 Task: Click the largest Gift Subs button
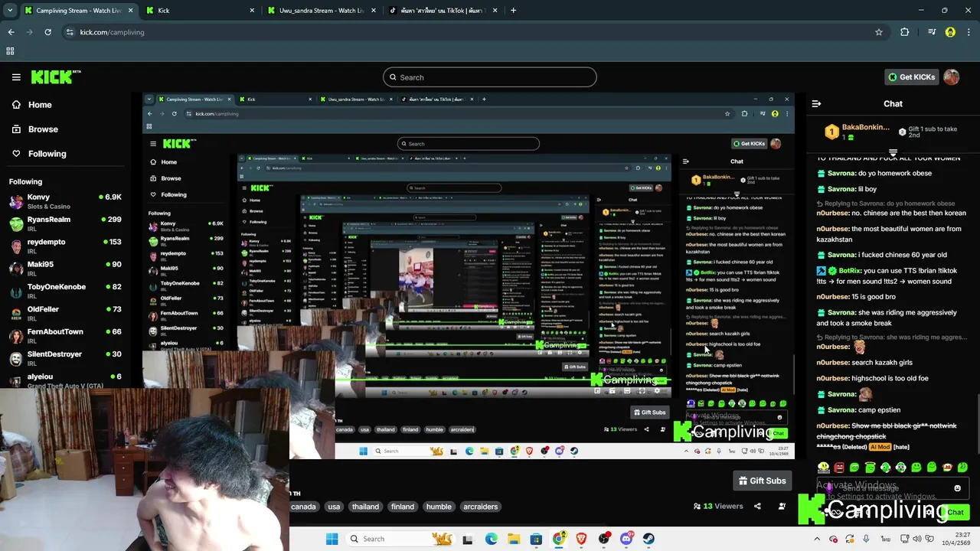(763, 481)
